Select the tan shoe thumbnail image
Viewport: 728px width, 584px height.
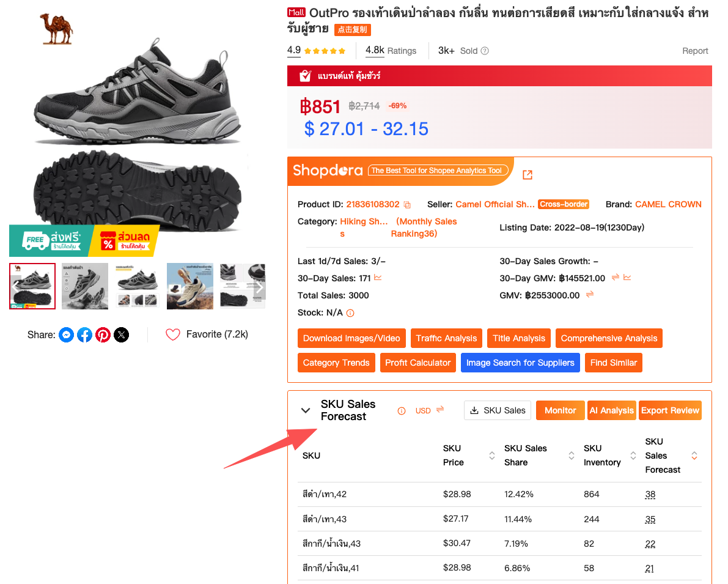pos(190,286)
